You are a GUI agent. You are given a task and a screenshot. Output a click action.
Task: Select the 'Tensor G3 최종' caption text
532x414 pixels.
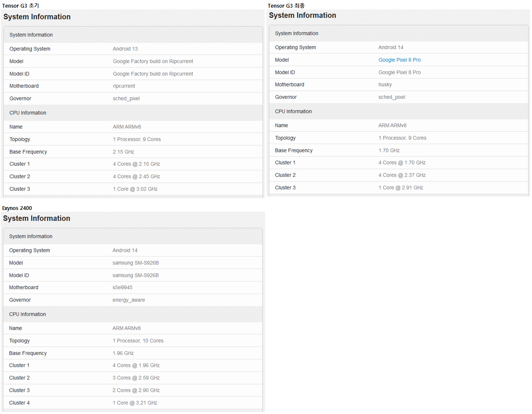click(x=286, y=6)
